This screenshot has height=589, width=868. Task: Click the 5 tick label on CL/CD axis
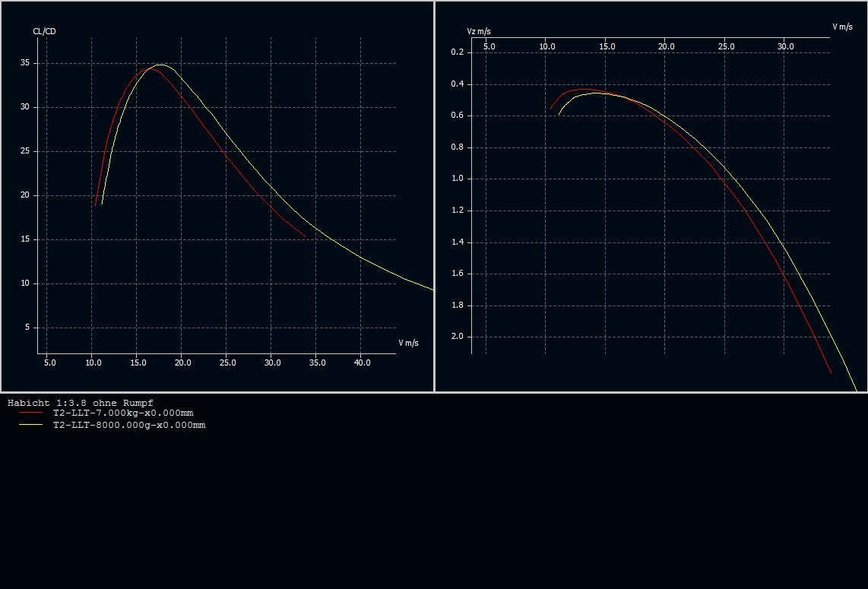27,328
